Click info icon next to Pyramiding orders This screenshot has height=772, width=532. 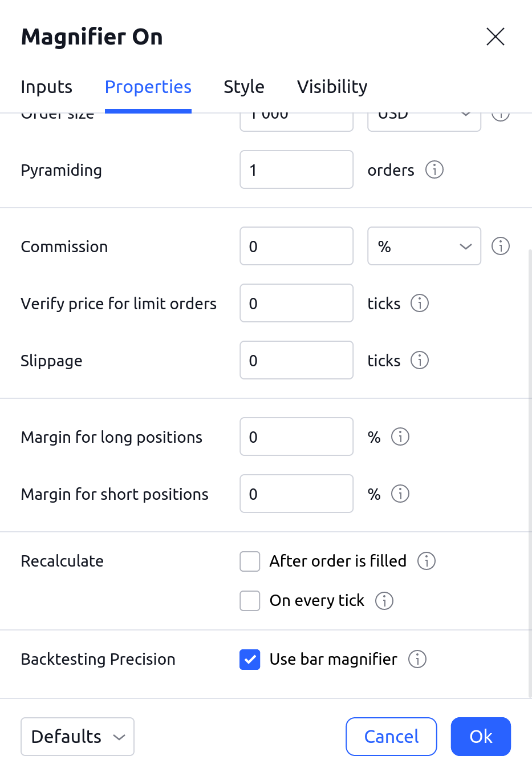[x=434, y=170]
